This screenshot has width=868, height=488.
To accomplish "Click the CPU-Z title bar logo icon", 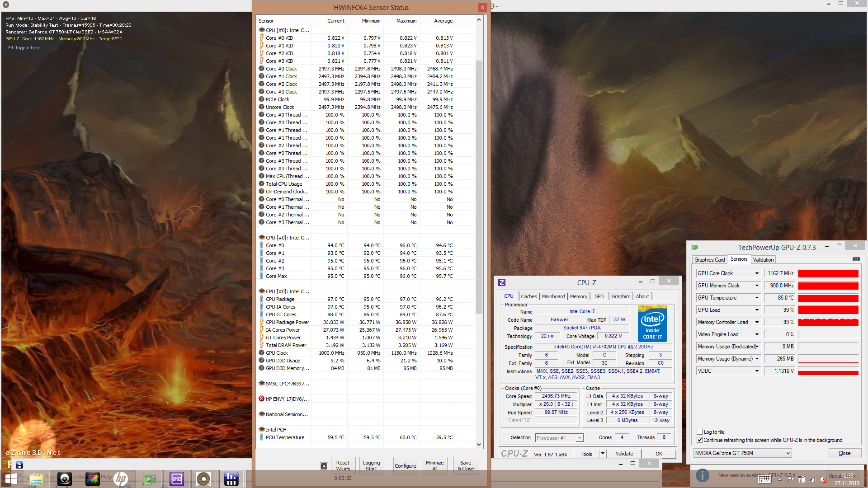I will pyautogui.click(x=501, y=282).
